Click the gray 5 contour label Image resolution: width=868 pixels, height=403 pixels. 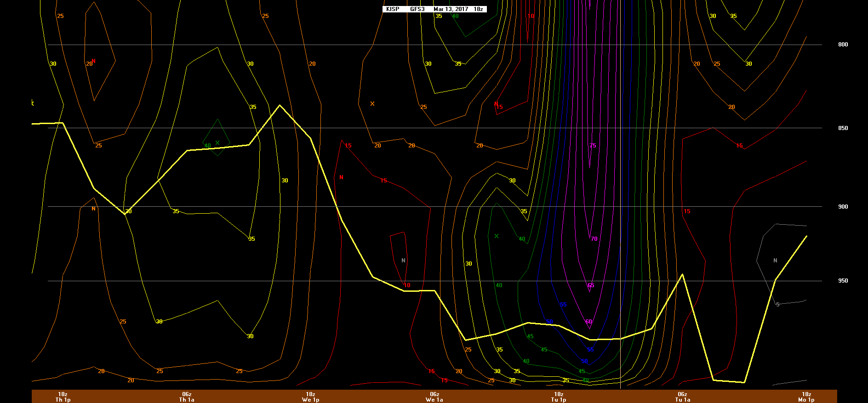(777, 305)
